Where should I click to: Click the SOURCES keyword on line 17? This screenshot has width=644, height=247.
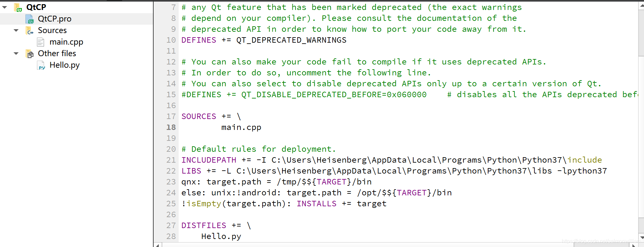pos(199,116)
